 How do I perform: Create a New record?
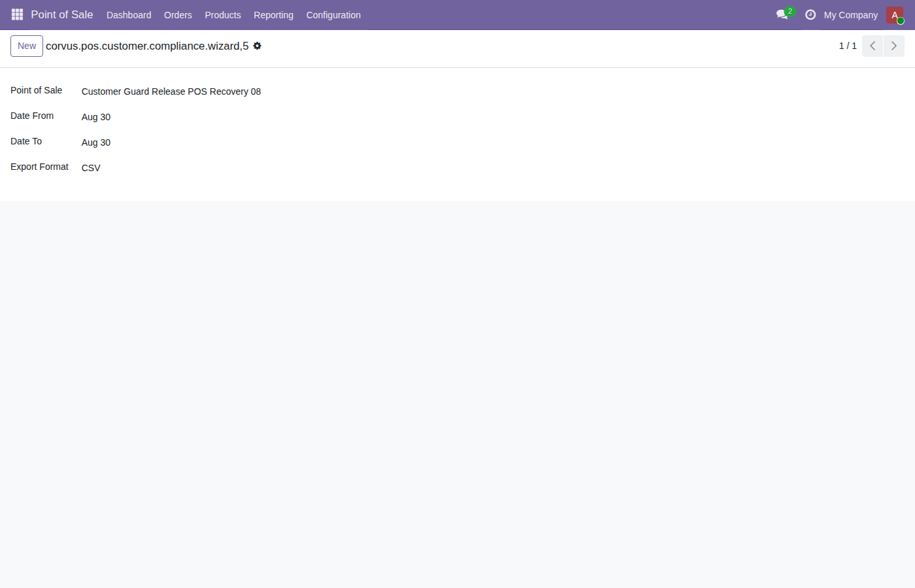click(27, 46)
